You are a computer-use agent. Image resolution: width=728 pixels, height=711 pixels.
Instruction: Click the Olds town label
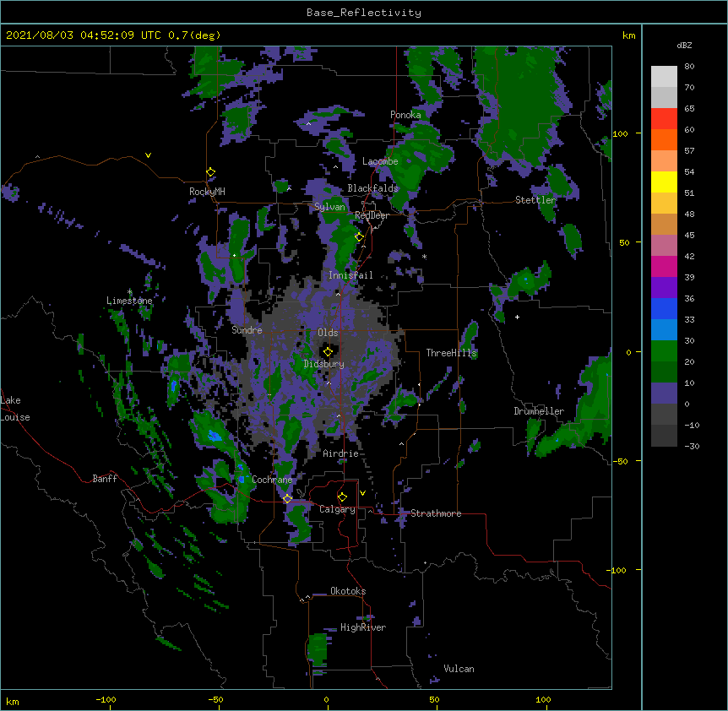[328, 333]
